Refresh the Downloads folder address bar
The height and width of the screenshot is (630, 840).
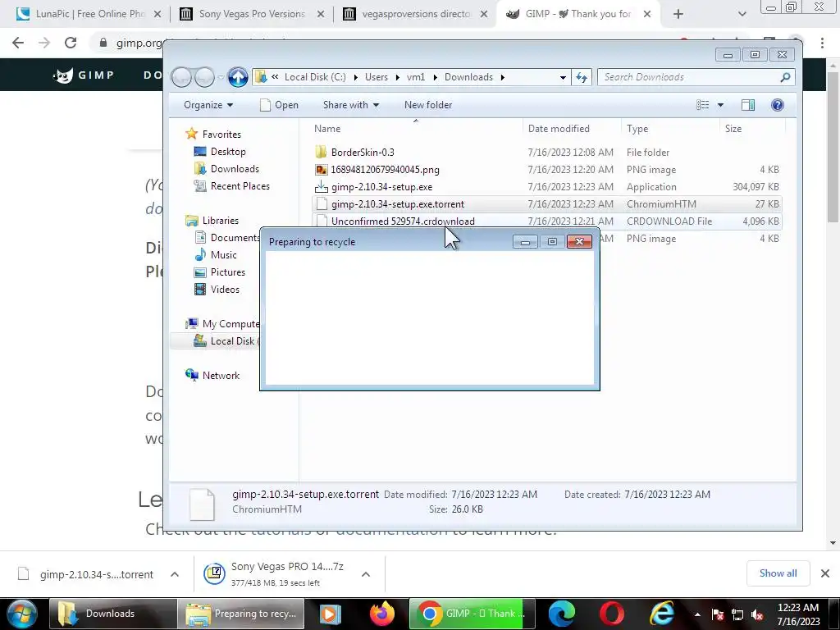pyautogui.click(x=582, y=77)
